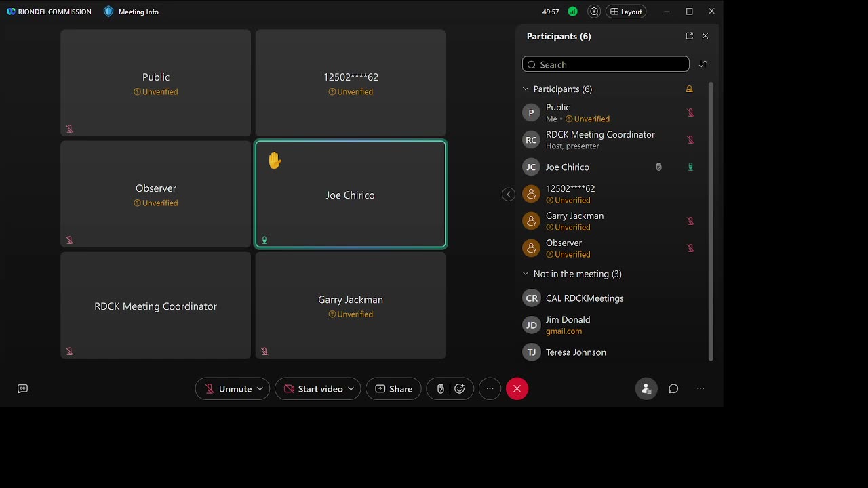
Task: Open the Layout menu
Action: click(626, 12)
